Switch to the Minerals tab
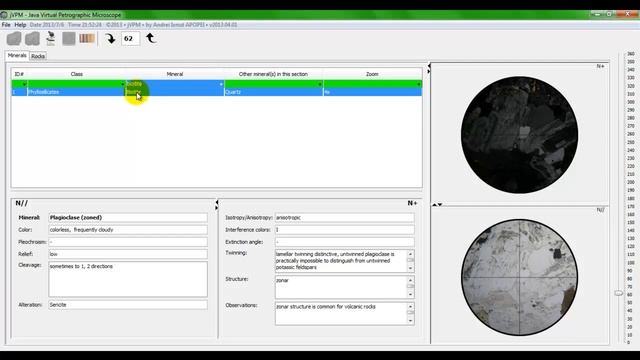This screenshot has height=360, width=640. [17, 56]
